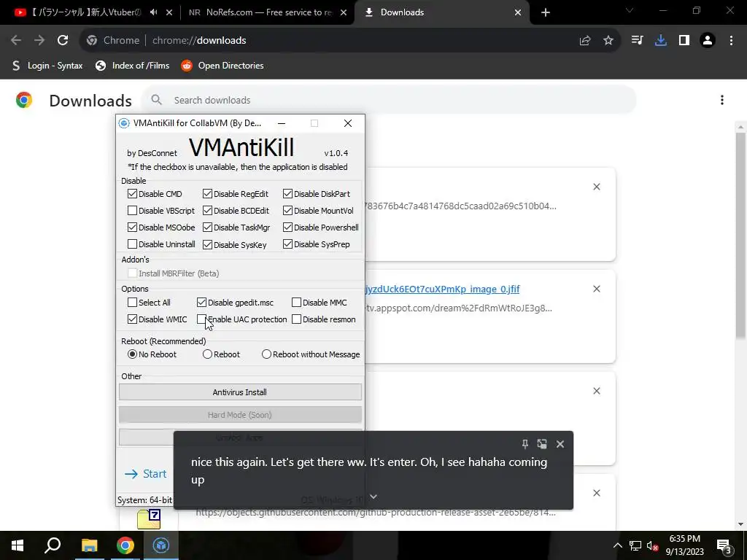The width and height of the screenshot is (747, 560).
Task: Reload the downloads page
Action: [63, 41]
